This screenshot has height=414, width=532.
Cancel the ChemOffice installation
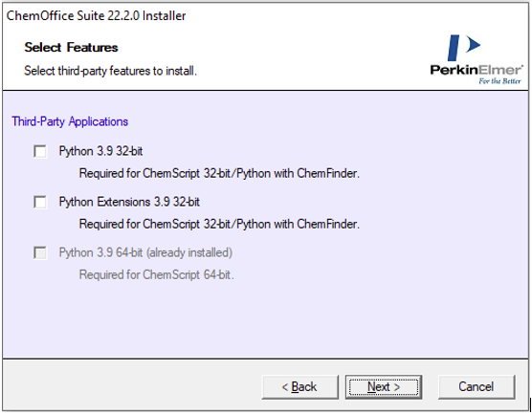click(477, 387)
